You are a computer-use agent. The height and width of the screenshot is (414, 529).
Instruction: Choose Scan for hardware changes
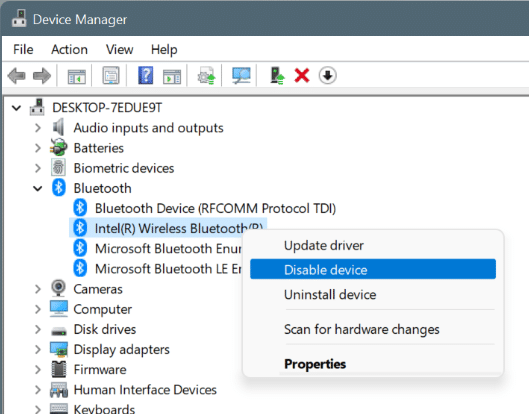coord(373,329)
